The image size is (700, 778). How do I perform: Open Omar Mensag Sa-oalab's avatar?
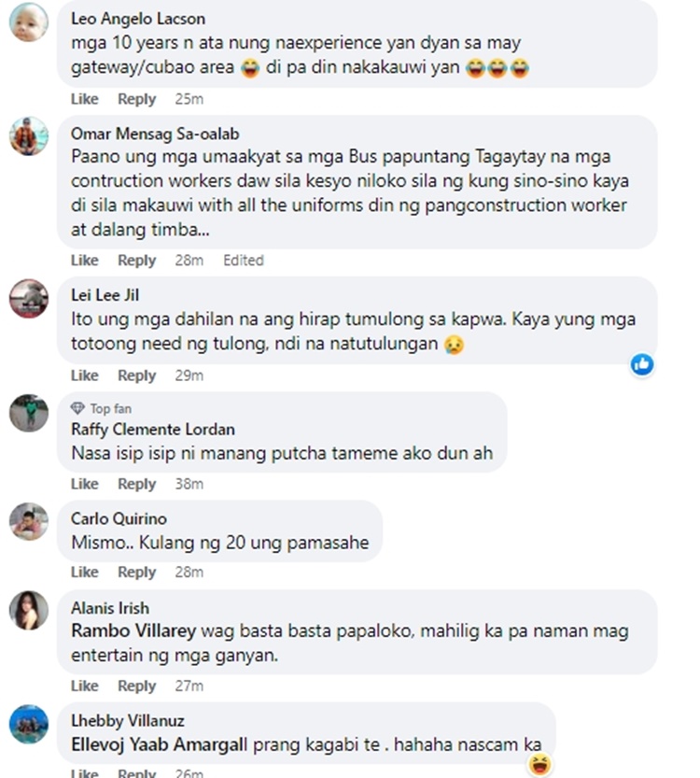tap(29, 136)
